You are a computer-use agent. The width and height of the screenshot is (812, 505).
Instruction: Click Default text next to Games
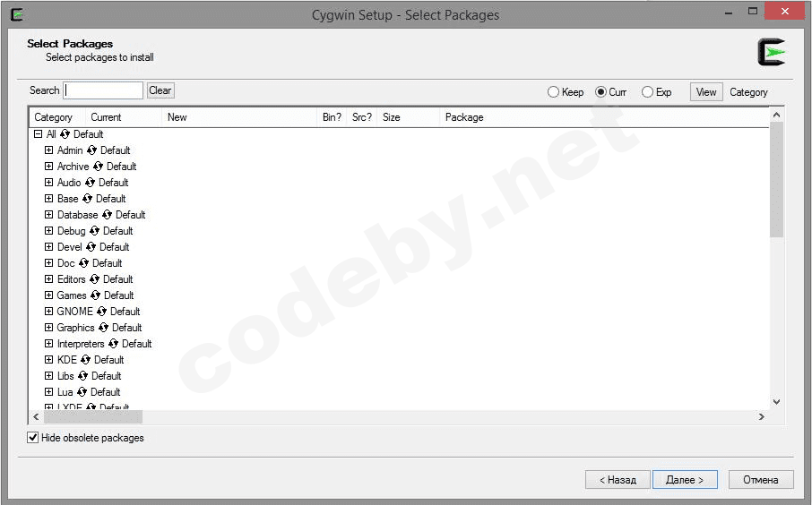click(119, 295)
